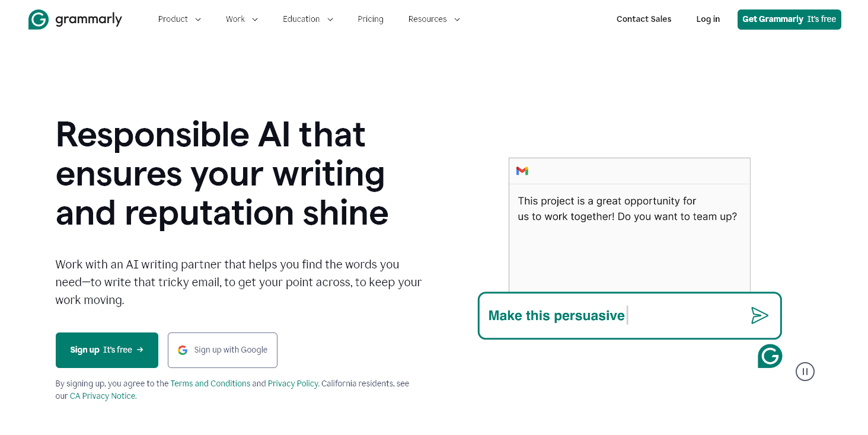Image resolution: width=868 pixels, height=435 pixels.
Task: Open the Education dropdown menu
Action: pos(308,19)
